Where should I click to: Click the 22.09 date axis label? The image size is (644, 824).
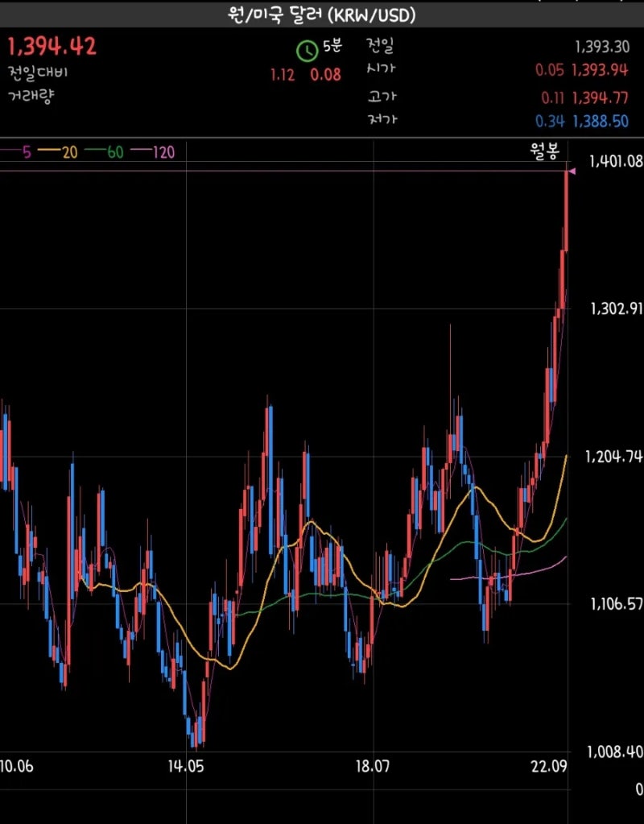550,767
